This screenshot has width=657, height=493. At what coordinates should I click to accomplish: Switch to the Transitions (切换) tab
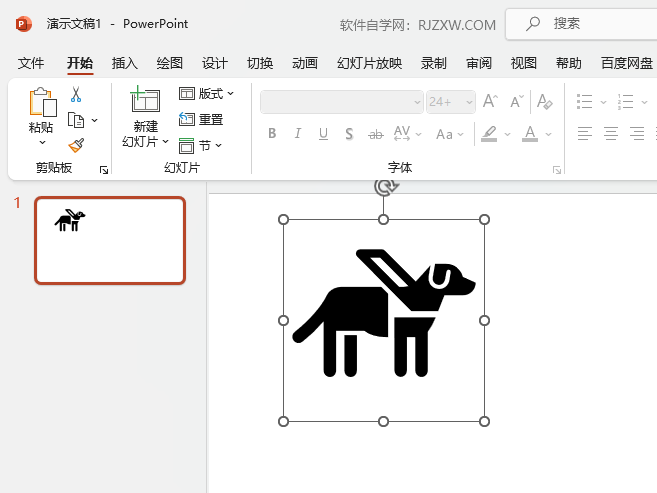click(260, 63)
